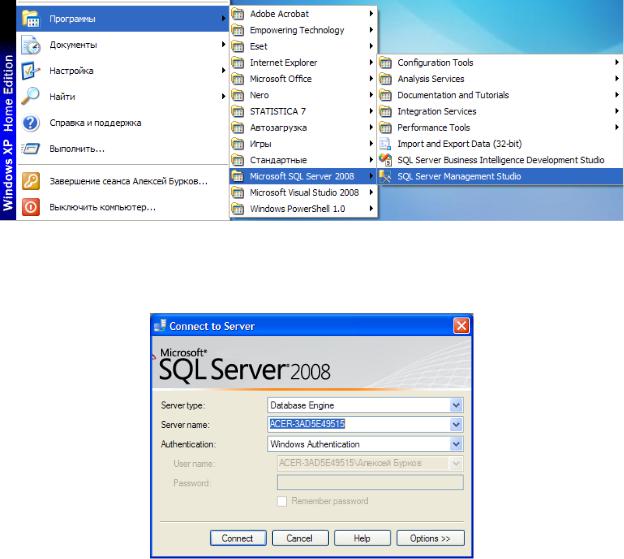Click the Настройка menu text
Image resolution: width=624 pixels, height=559 pixels.
[x=71, y=71]
